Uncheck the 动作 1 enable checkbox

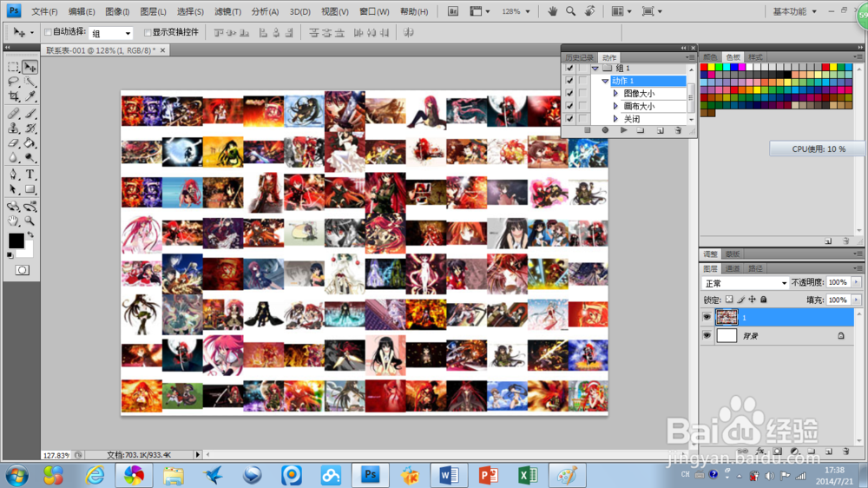pos(569,81)
